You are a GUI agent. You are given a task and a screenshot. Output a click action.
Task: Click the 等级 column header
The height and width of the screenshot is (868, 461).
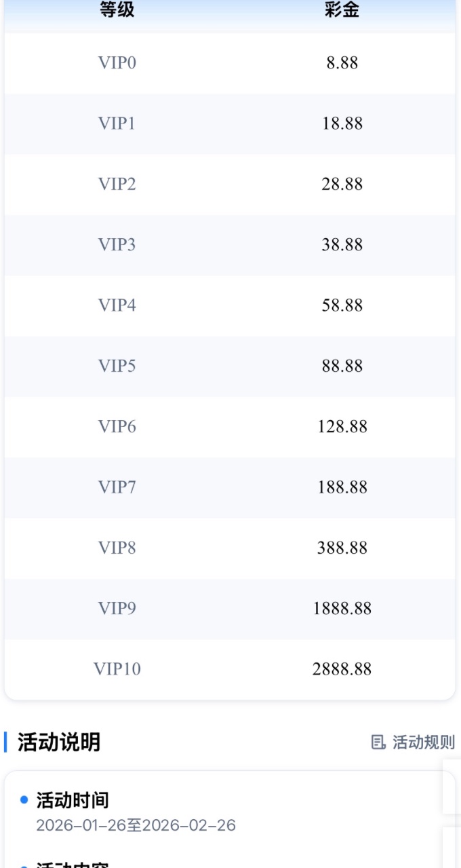[x=117, y=10]
